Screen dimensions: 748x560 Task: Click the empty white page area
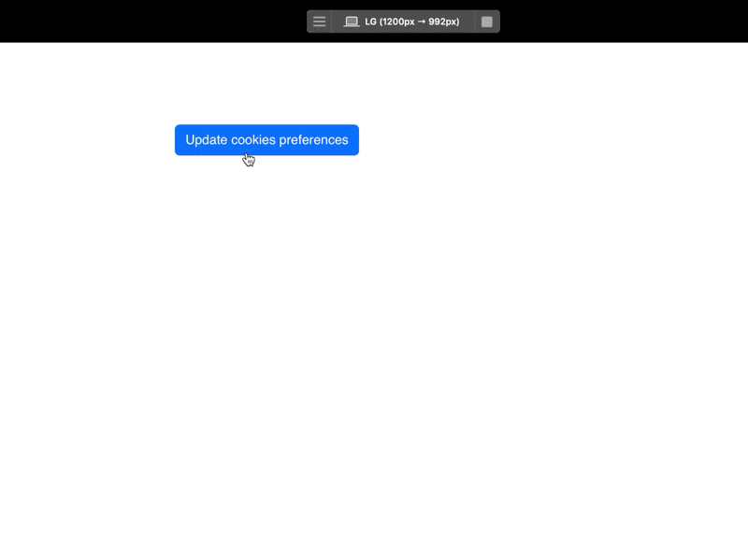tap(467, 374)
